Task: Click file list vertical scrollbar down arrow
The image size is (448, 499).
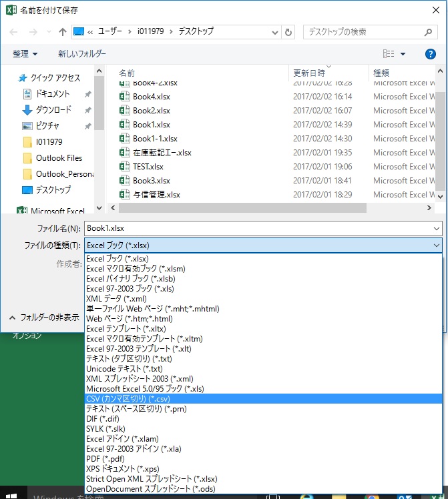Action: [441, 197]
